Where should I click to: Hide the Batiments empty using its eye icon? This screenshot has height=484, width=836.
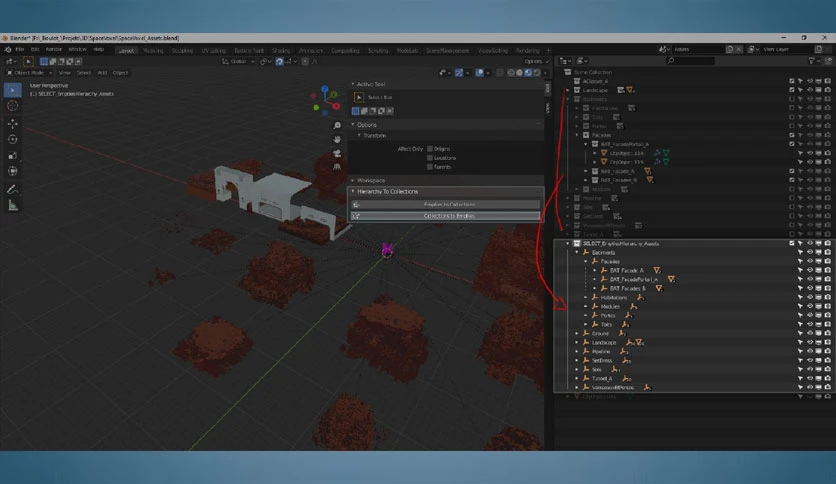[809, 253]
